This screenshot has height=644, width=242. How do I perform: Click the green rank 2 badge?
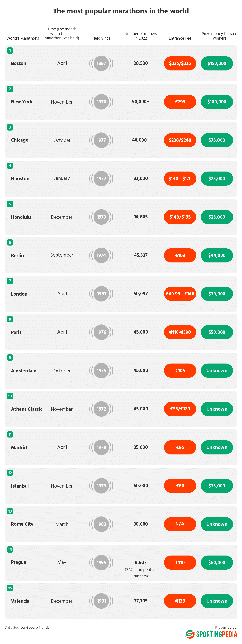pos(10,89)
